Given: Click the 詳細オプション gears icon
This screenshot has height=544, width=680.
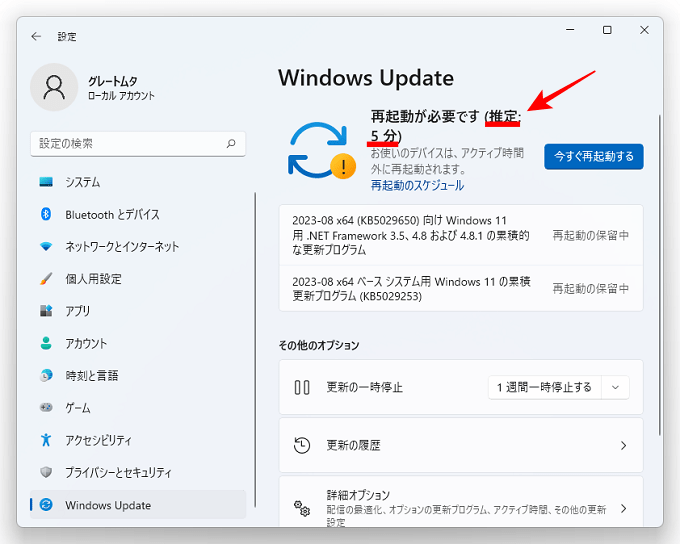Looking at the screenshot, I should point(302,508).
